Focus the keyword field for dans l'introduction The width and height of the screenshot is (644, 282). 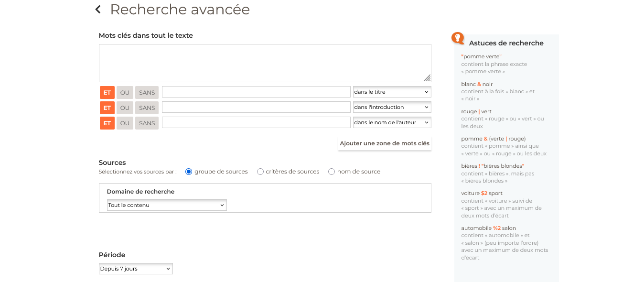point(256,107)
